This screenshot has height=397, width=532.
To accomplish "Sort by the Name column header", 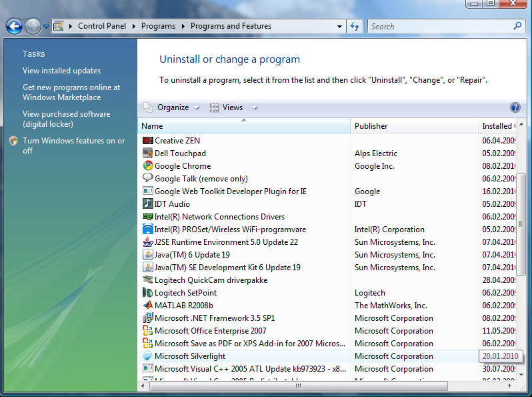I will 244,125.
